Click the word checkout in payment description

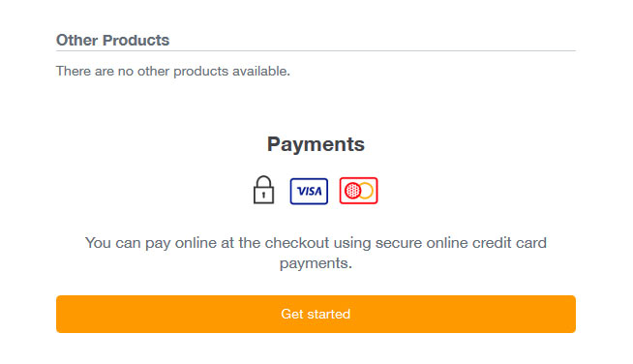point(297,243)
